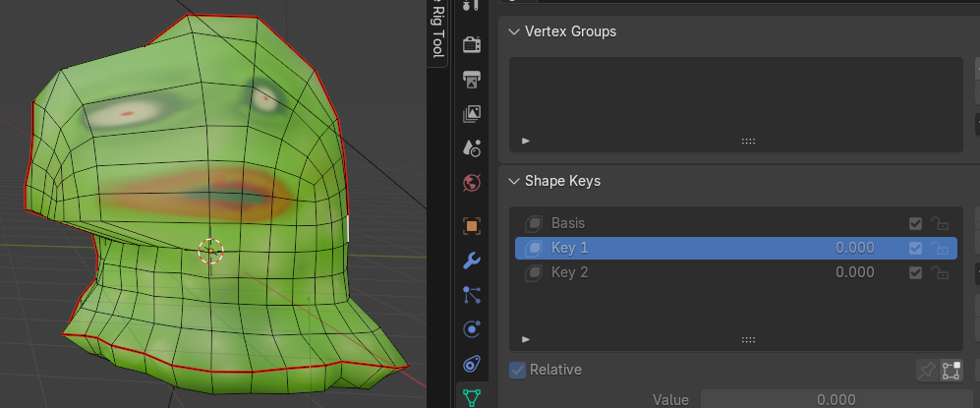Image resolution: width=980 pixels, height=408 pixels.
Task: Open the Scene properties tab
Action: (x=472, y=148)
